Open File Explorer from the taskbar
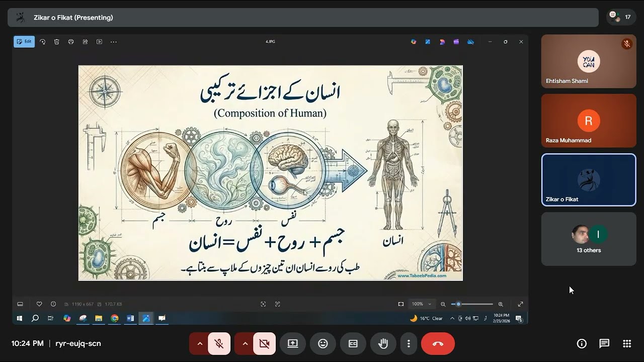644x362 pixels. (x=99, y=318)
